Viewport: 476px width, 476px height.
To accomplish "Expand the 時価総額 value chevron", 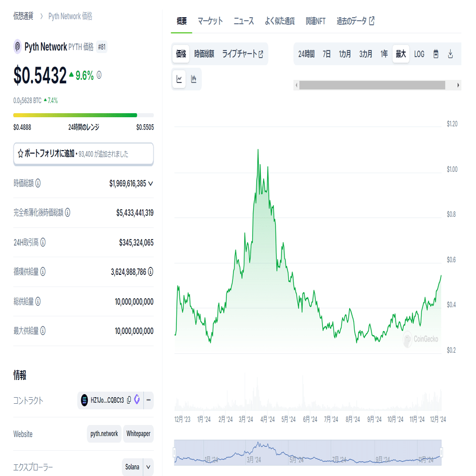I will (150, 183).
